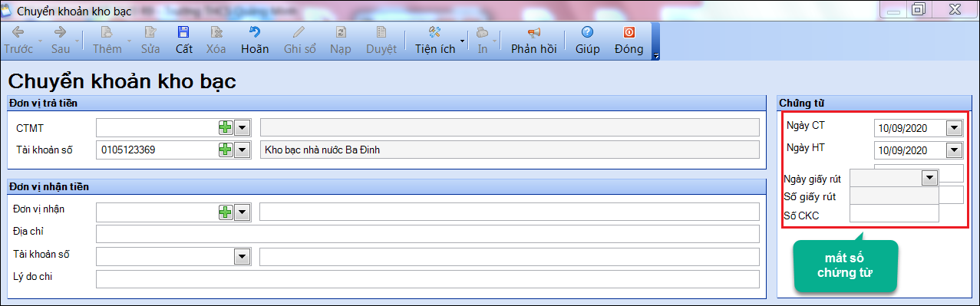Click the Phản hồi megaphone icon
The width and height of the screenshot is (980, 306).
[534, 32]
